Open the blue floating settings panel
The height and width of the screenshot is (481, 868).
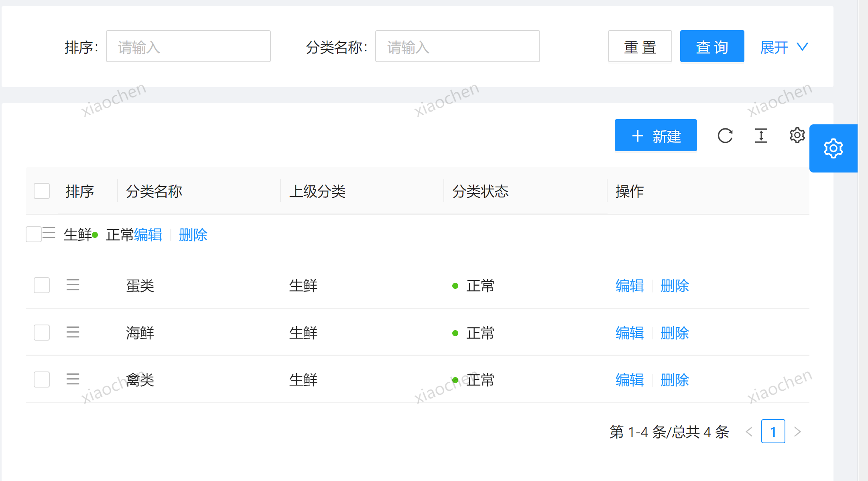click(x=833, y=148)
